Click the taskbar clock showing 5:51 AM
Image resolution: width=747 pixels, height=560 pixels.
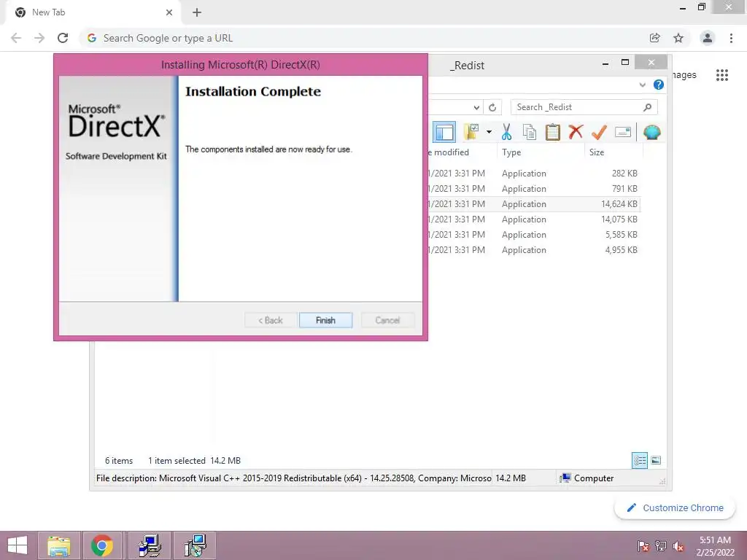(x=715, y=546)
